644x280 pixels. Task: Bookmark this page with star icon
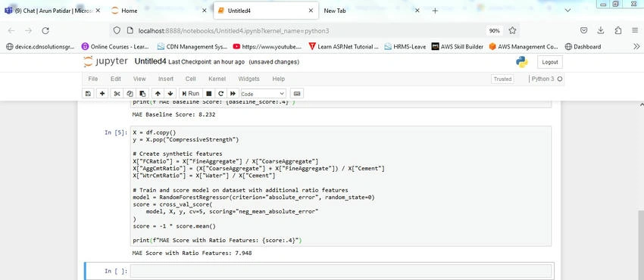pos(512,31)
